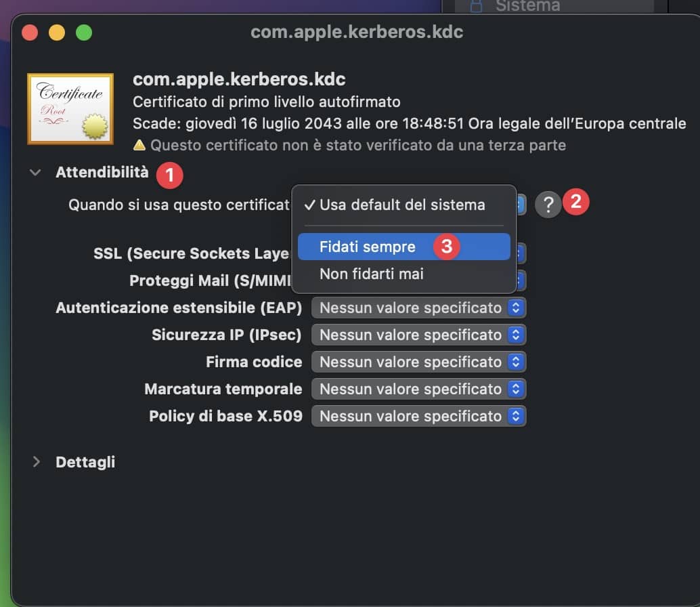Click the Dettagli section label

[85, 462]
